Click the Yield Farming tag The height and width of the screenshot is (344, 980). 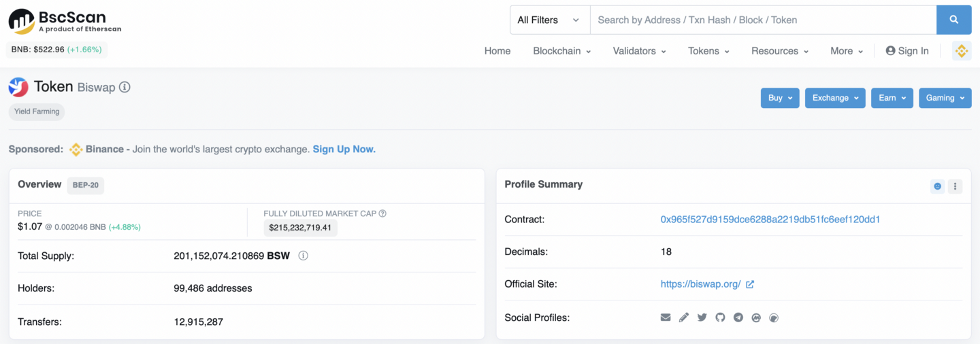(37, 111)
